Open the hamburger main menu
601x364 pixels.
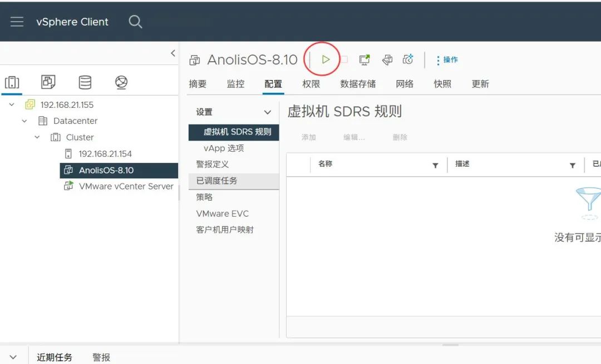(17, 22)
